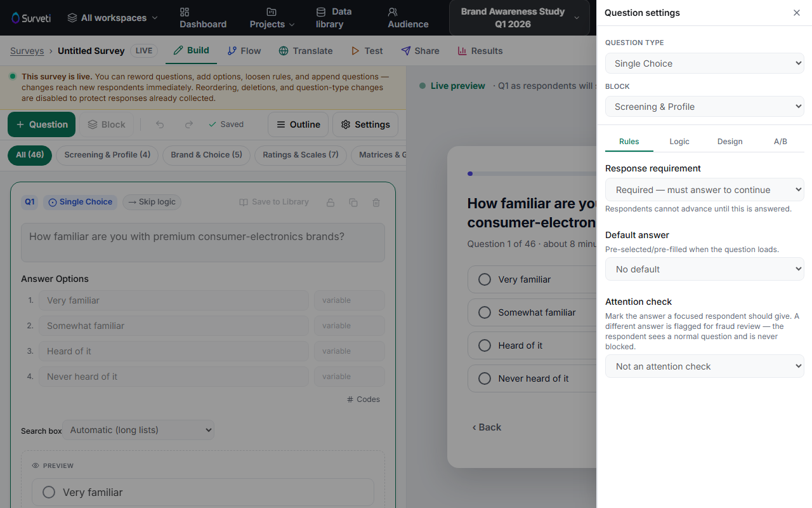812x508 pixels.
Task: Close the Question settings panel
Action: pos(797,13)
